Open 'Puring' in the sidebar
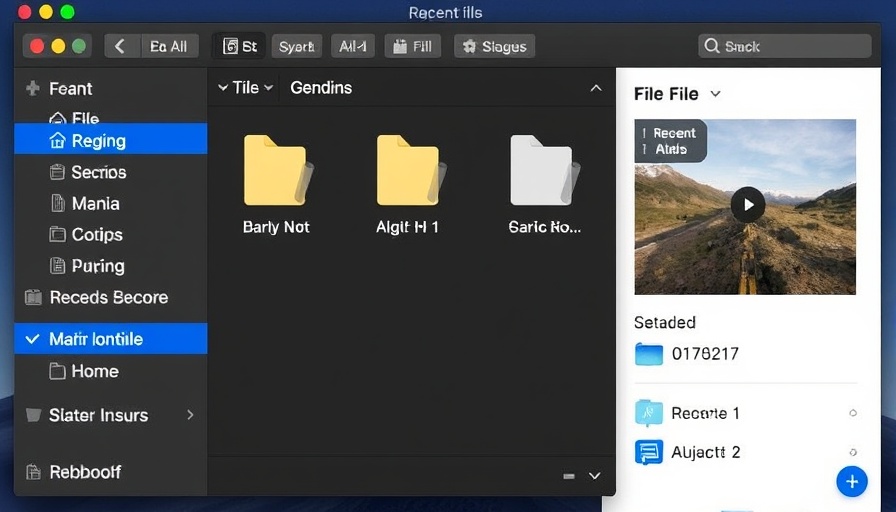896x512 pixels. [x=111, y=266]
